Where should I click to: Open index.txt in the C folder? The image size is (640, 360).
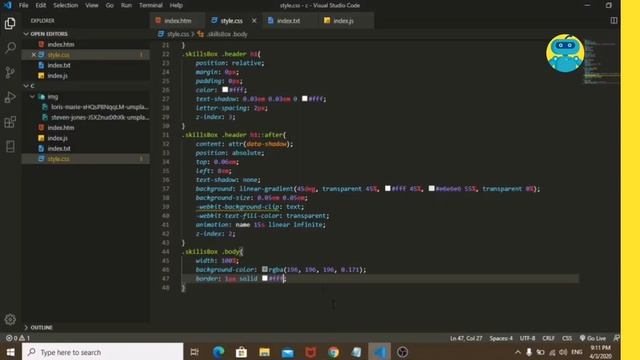[x=59, y=149]
